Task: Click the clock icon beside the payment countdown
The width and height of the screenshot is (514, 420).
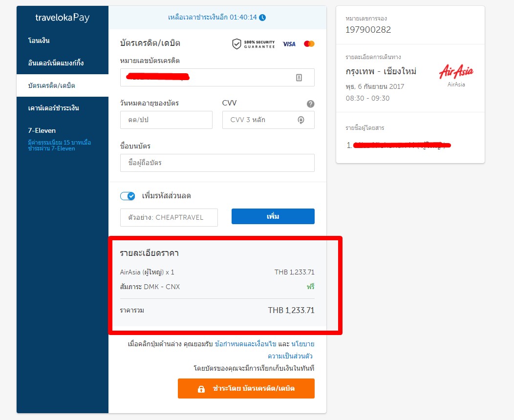Action: pos(262,18)
